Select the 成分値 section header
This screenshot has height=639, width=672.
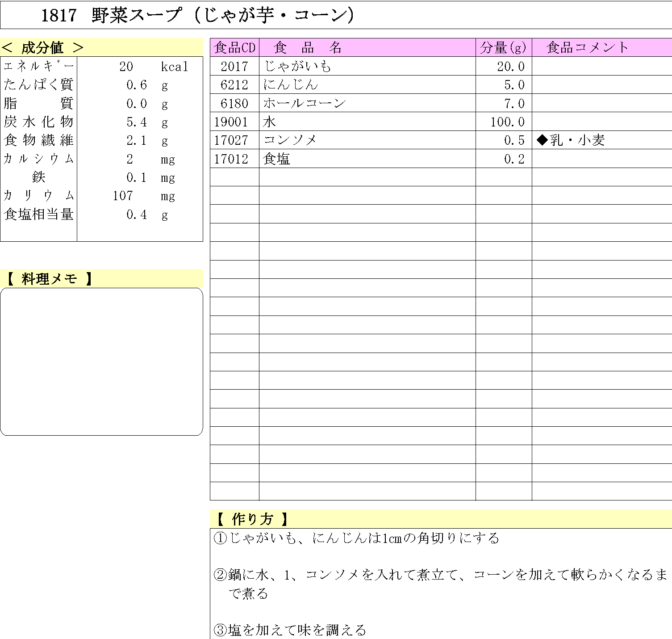coord(43,47)
